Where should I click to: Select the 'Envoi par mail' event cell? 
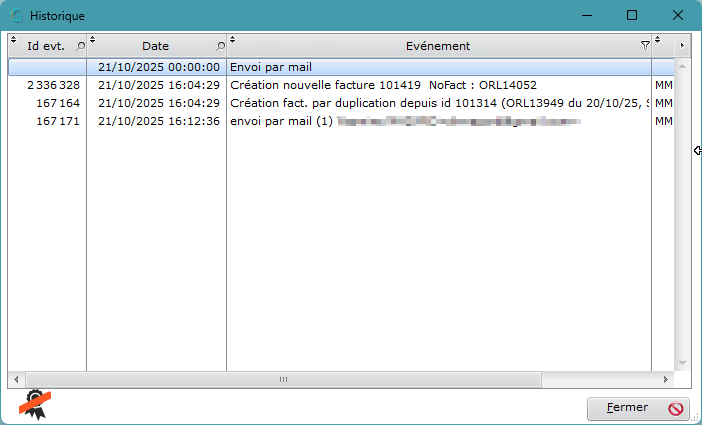click(439, 67)
